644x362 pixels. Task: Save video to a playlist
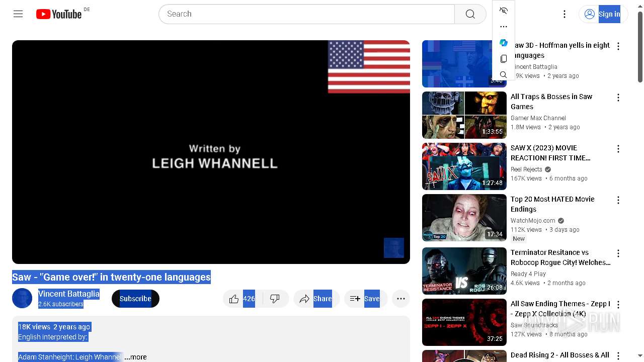366,299
